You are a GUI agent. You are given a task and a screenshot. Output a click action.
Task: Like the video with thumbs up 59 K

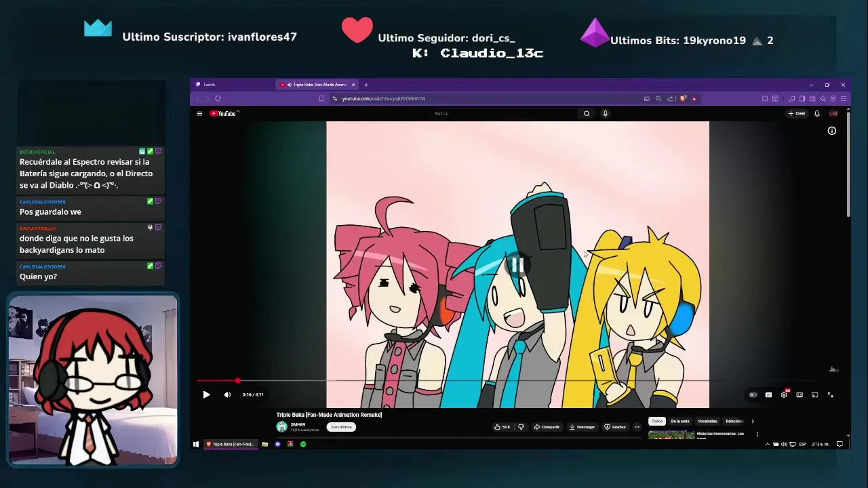pos(502,427)
